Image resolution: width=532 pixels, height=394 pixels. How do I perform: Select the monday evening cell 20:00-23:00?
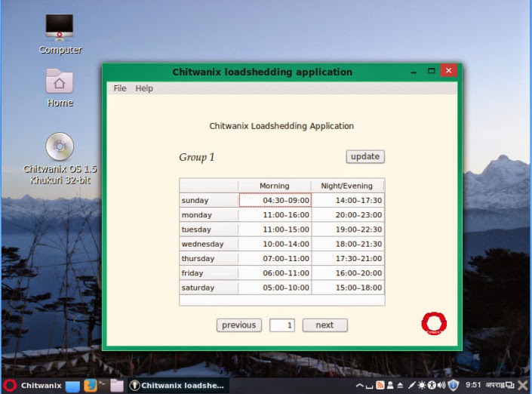348,215
